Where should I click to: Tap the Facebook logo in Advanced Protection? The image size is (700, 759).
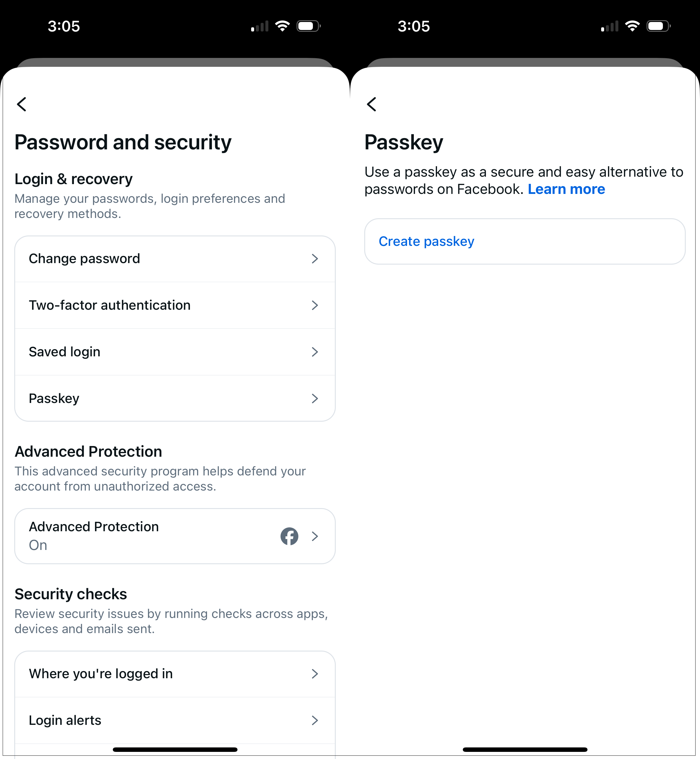(x=289, y=536)
